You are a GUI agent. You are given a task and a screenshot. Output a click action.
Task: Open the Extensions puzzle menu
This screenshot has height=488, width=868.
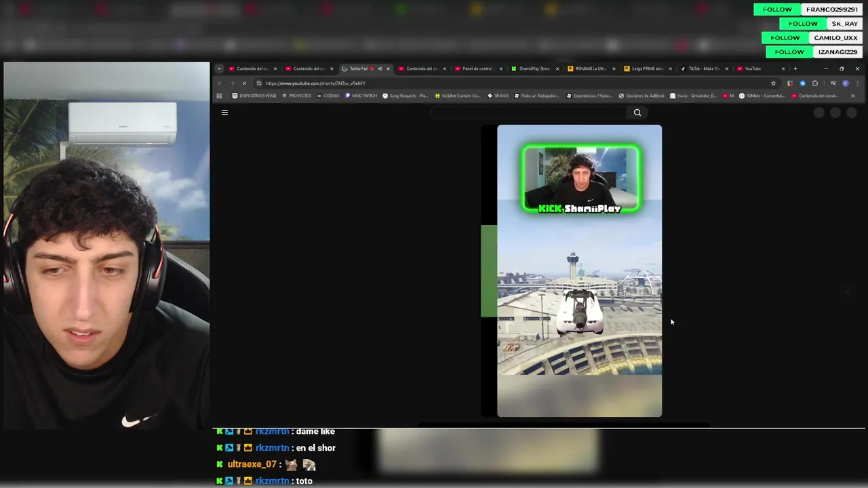click(815, 83)
